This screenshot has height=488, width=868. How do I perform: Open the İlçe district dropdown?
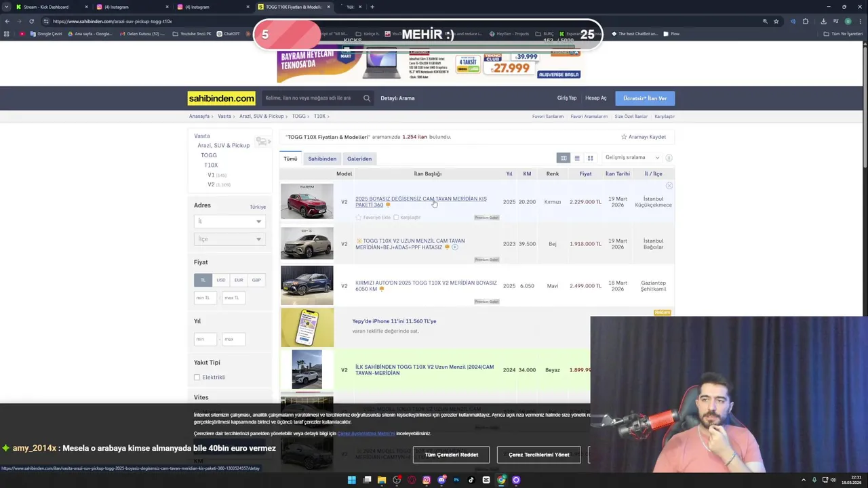pos(229,239)
